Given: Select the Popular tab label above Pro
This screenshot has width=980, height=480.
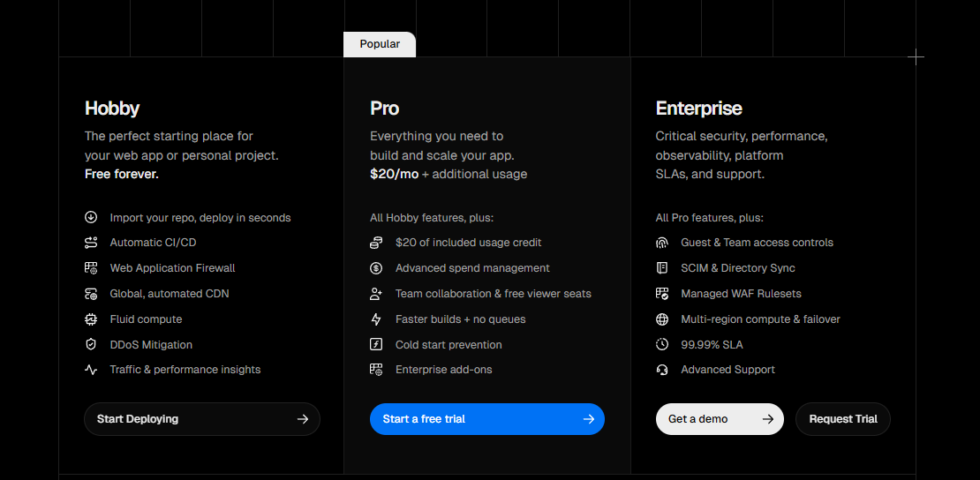Looking at the screenshot, I should click(x=380, y=44).
